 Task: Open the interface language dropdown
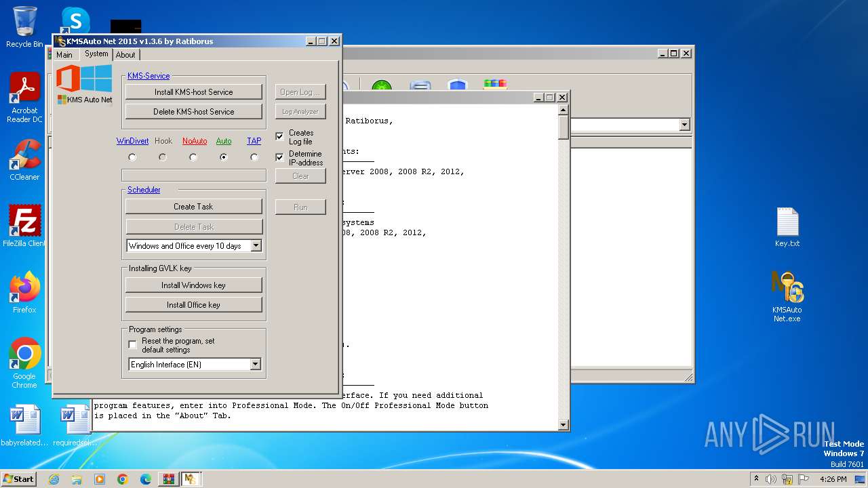255,365
